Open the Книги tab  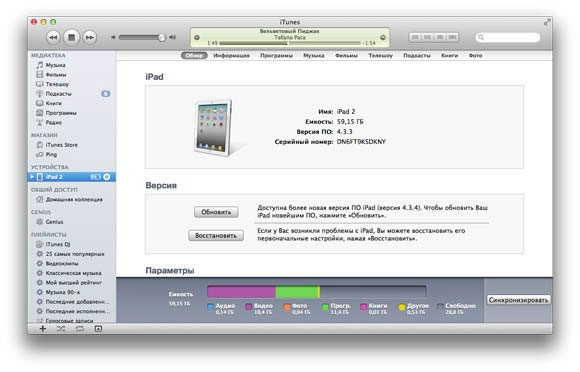[x=449, y=55]
